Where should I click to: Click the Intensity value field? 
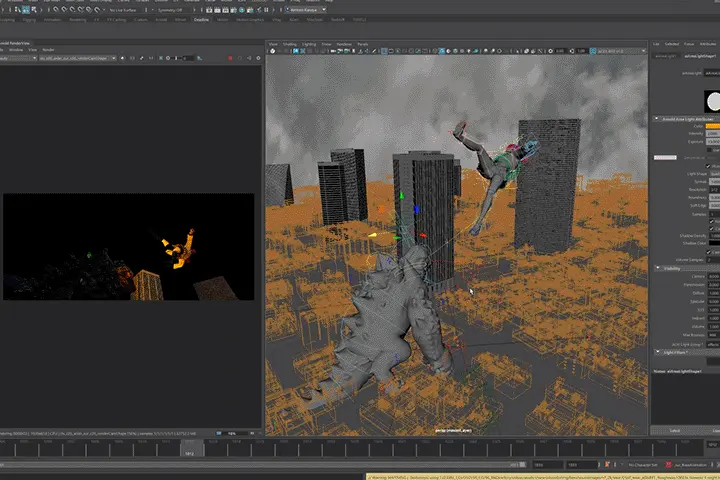pos(713,134)
